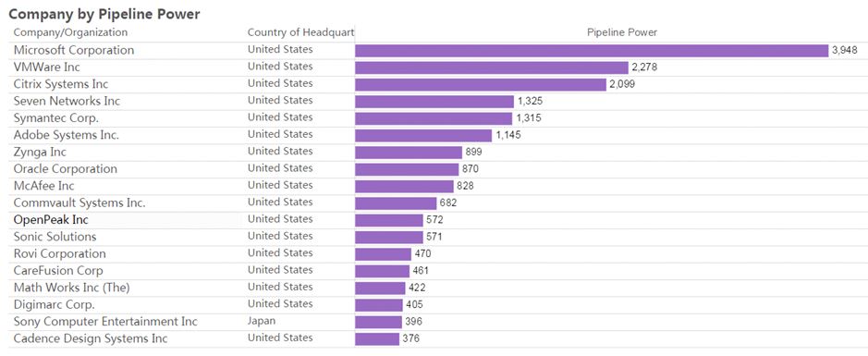The width and height of the screenshot is (868, 356).
Task: Select Japan in the country column
Action: 262,321
